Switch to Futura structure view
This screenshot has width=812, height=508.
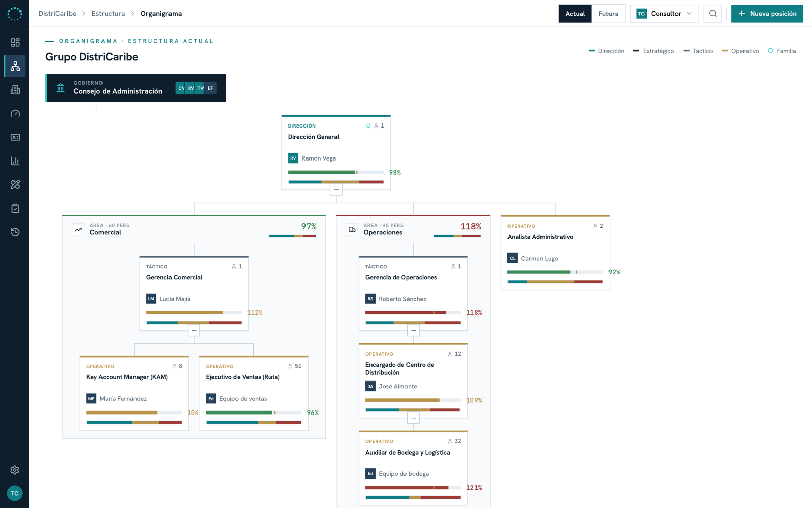[608, 14]
